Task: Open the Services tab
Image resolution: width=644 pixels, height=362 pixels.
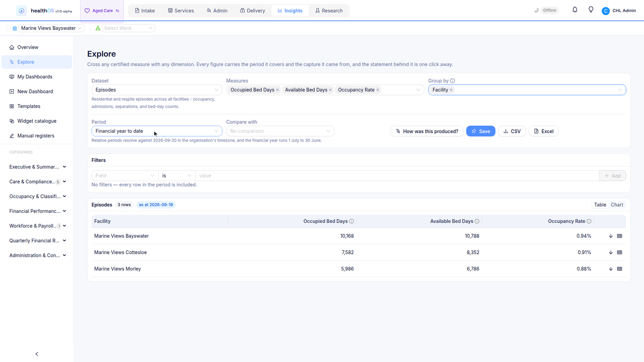Action: point(181,11)
